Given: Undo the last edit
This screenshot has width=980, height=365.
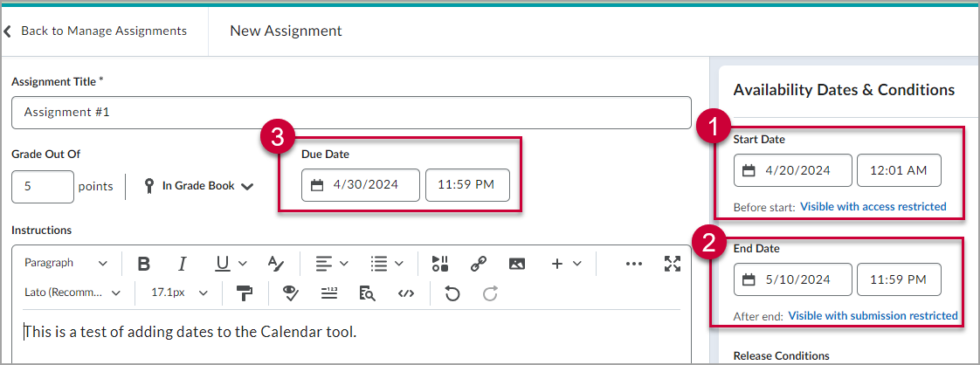Looking at the screenshot, I should (x=452, y=293).
